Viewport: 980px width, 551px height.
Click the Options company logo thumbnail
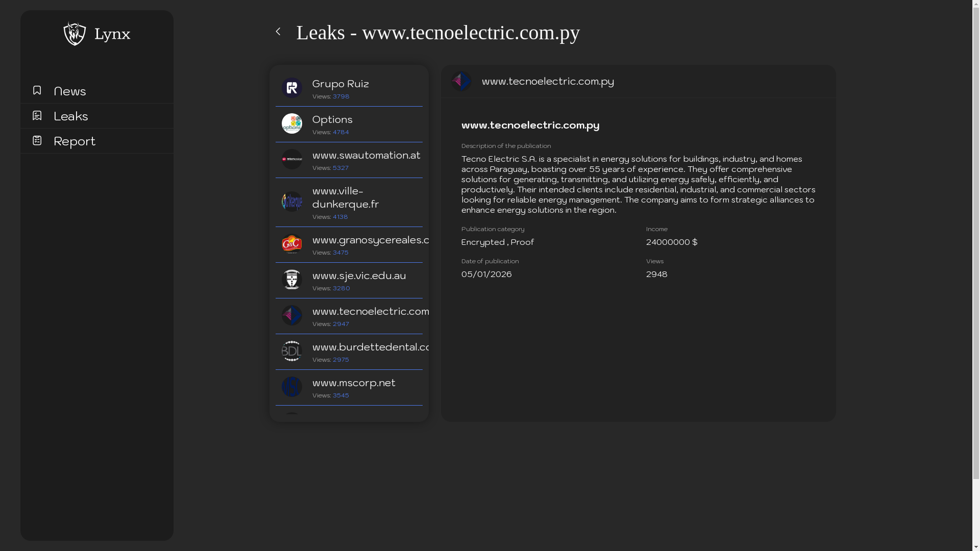tap(291, 123)
